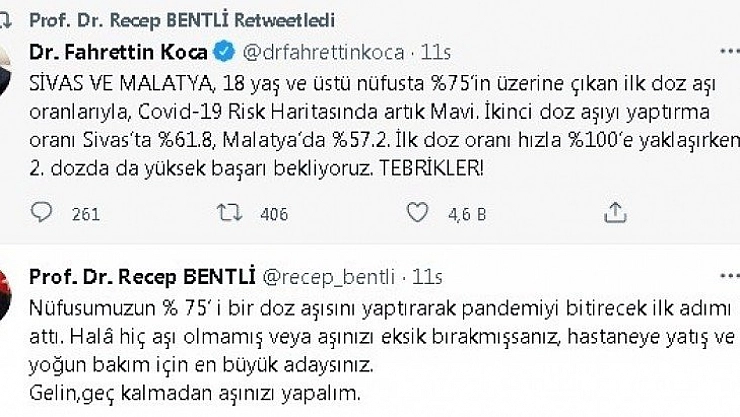Viewport: 740px width, 417px height.
Task: Click the 4,6 B likes count
Action: 460,213
